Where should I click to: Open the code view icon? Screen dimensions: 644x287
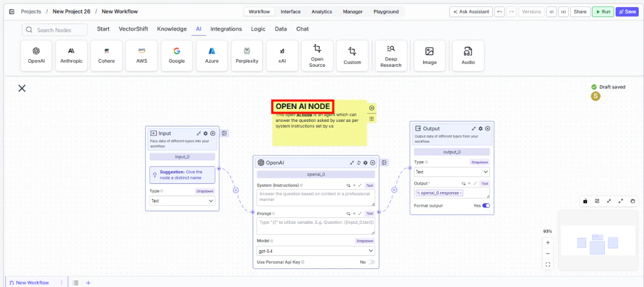pyautogui.click(x=551, y=12)
